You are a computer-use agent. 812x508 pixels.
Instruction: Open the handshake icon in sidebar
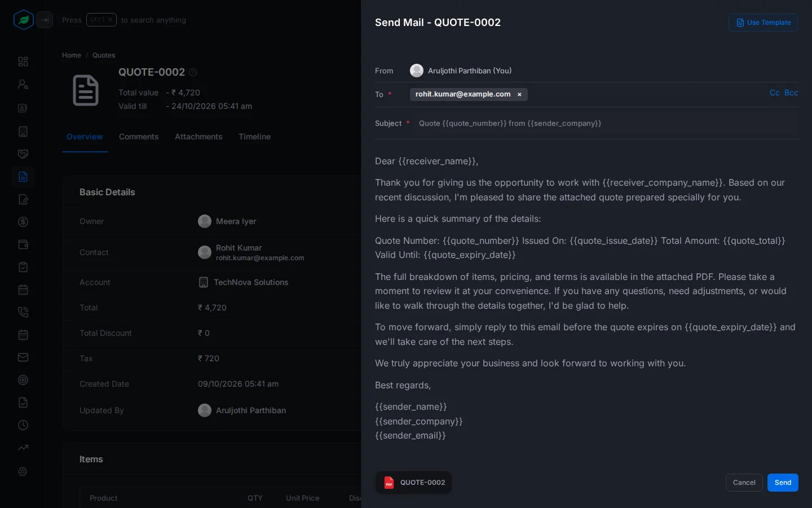point(23,154)
